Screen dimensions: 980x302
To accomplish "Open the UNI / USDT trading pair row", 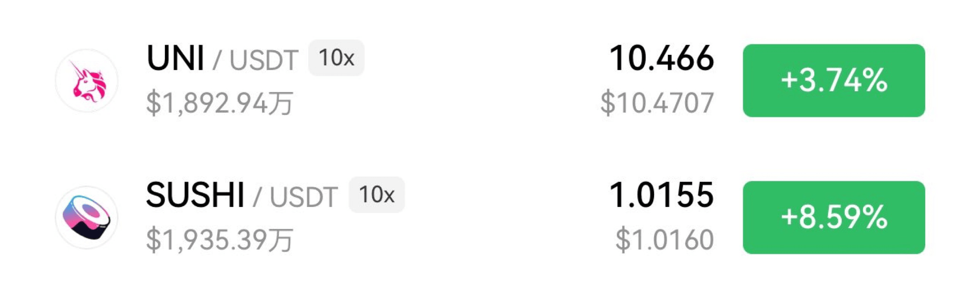I will [x=490, y=80].
